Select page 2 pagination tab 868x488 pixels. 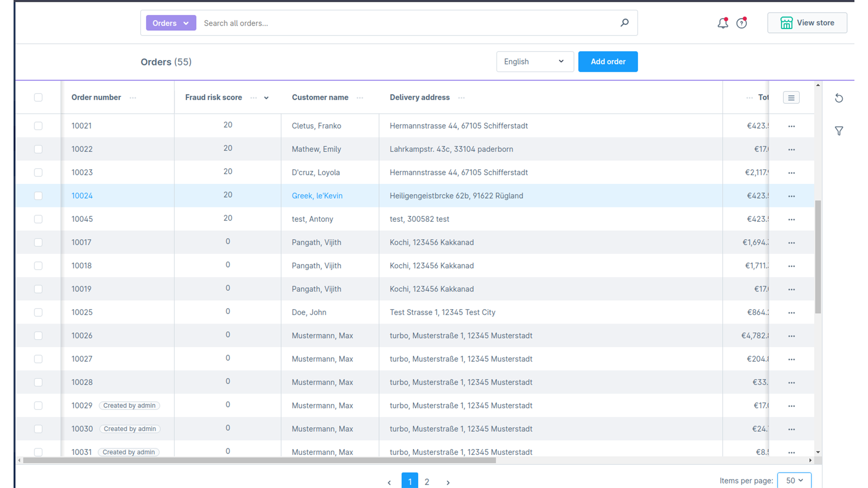tap(427, 481)
